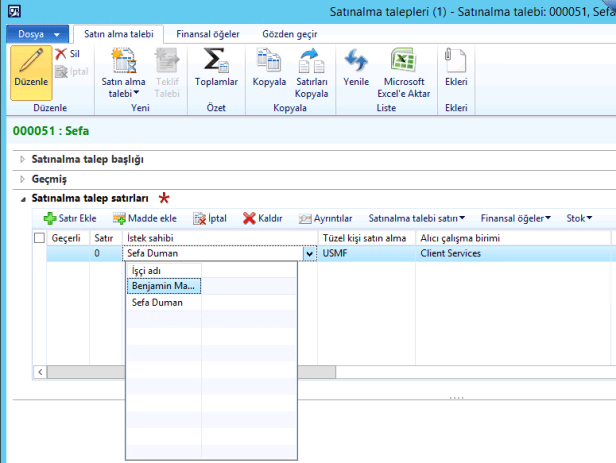Click Satır Ekle button
Image resolution: width=616 pixels, height=463 pixels.
[x=70, y=218]
